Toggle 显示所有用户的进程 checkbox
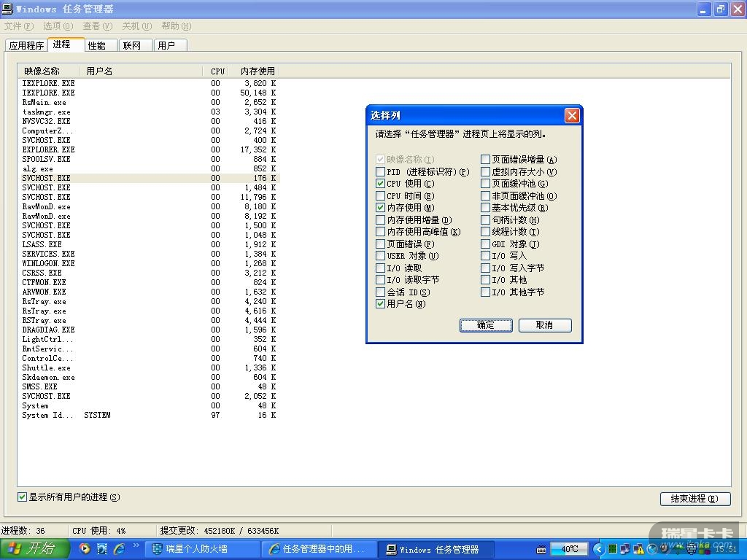This screenshot has height=560, width=747. [22, 497]
